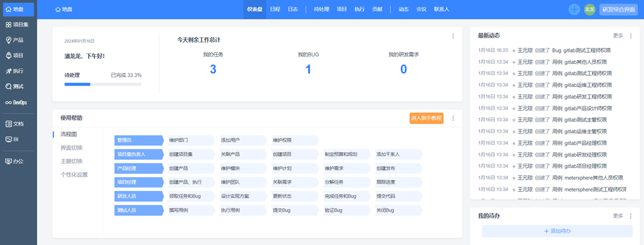The height and width of the screenshot is (245, 644).
Task: Switch to the 日程 tab
Action: (x=275, y=10)
